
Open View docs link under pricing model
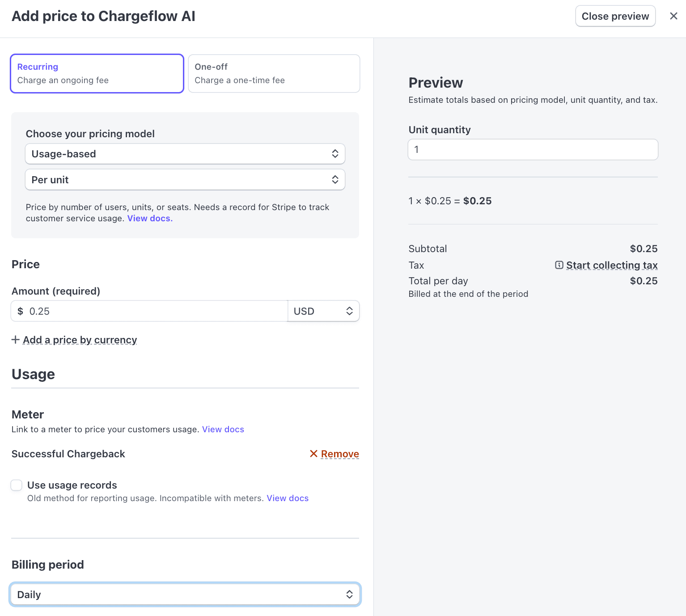point(150,219)
